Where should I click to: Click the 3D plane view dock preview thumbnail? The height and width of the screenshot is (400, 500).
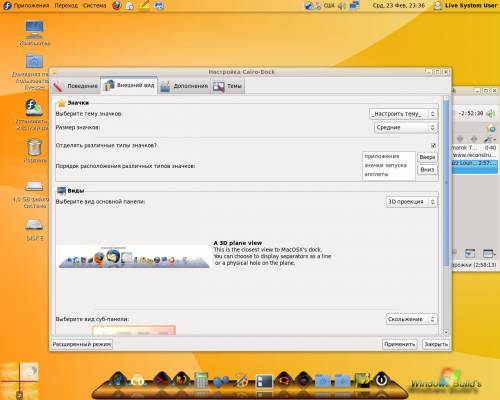pyautogui.click(x=133, y=257)
